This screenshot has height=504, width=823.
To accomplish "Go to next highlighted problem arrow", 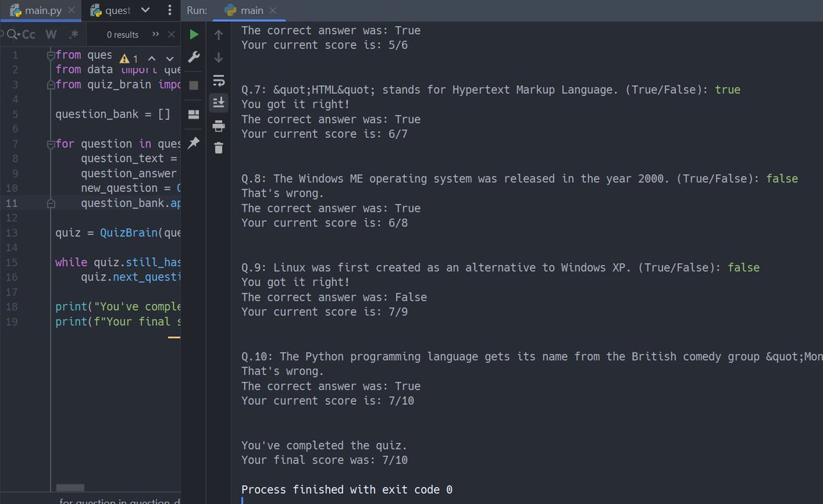I will (169, 58).
